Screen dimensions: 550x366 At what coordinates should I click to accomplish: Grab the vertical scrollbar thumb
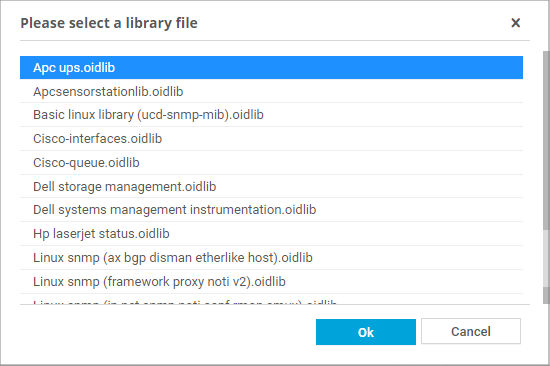click(x=546, y=140)
